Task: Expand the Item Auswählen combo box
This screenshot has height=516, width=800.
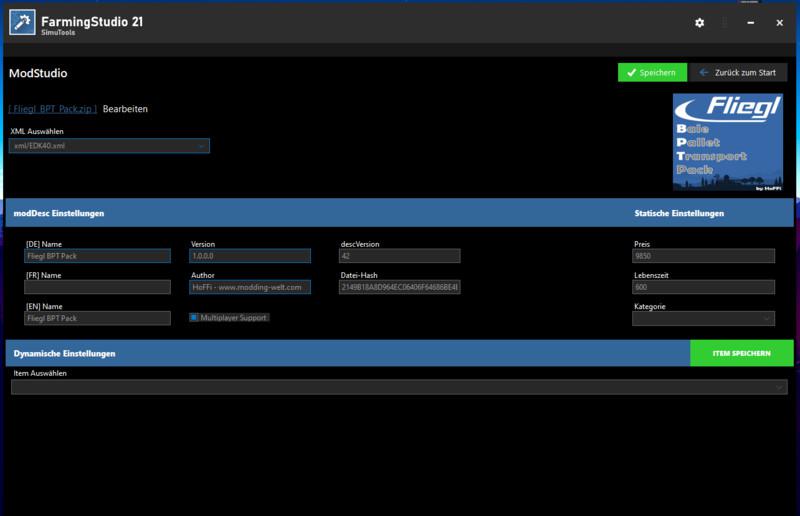Action: tap(399, 387)
